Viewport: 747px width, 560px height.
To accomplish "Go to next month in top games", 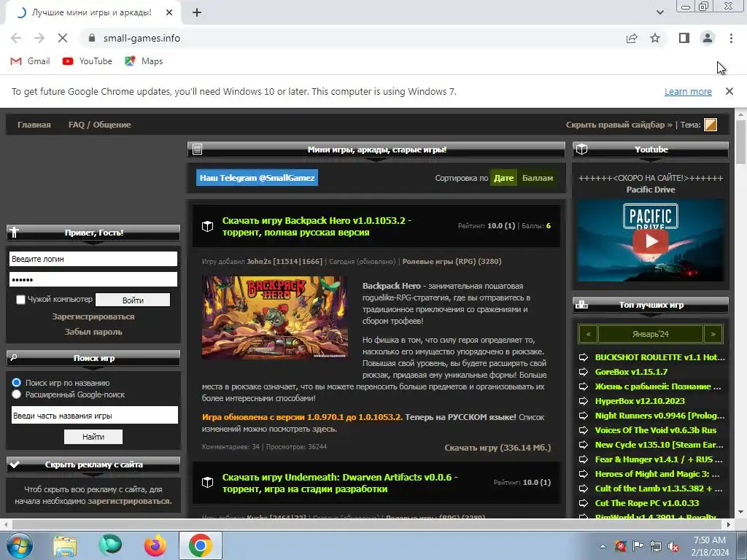I will (713, 334).
